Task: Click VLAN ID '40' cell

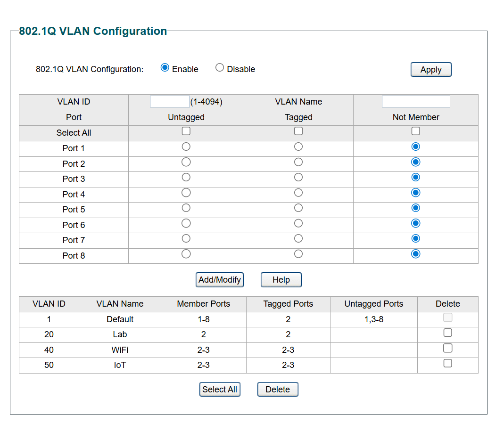Action: click(x=49, y=350)
